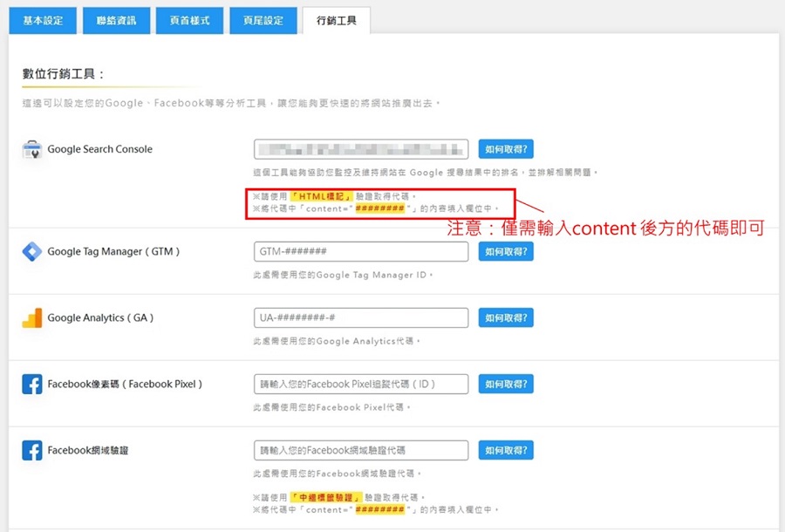Click the 「HTML標記」 highlighted hint

point(323,196)
